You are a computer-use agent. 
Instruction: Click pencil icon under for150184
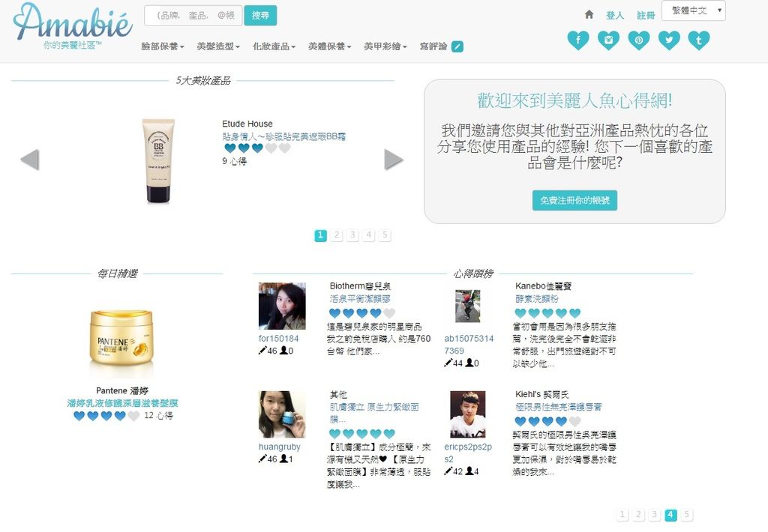(x=262, y=351)
